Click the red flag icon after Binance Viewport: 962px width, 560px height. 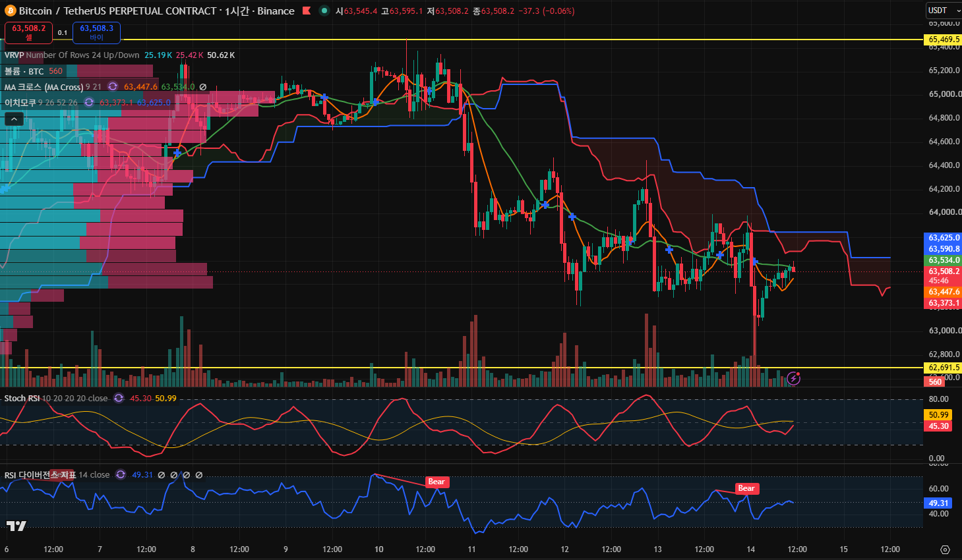(x=307, y=11)
